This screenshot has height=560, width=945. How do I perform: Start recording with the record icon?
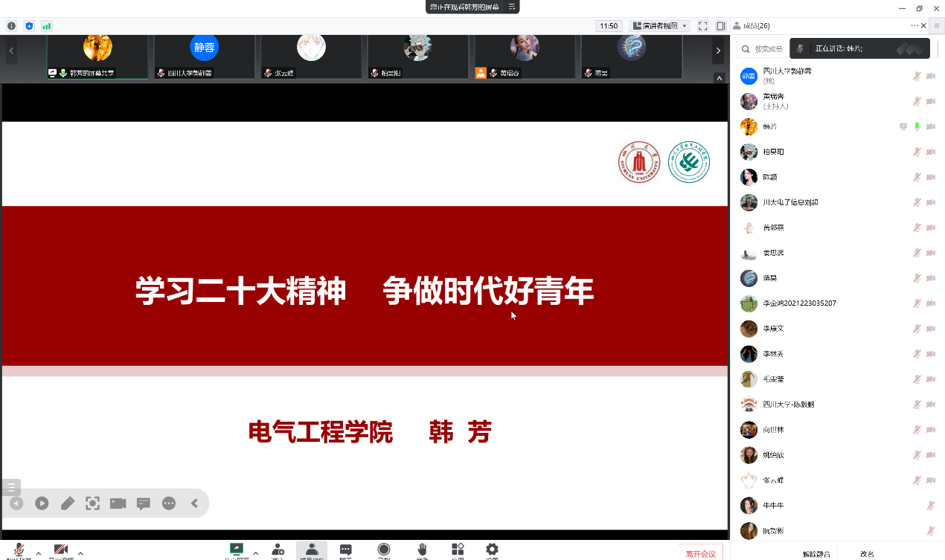pos(383,550)
